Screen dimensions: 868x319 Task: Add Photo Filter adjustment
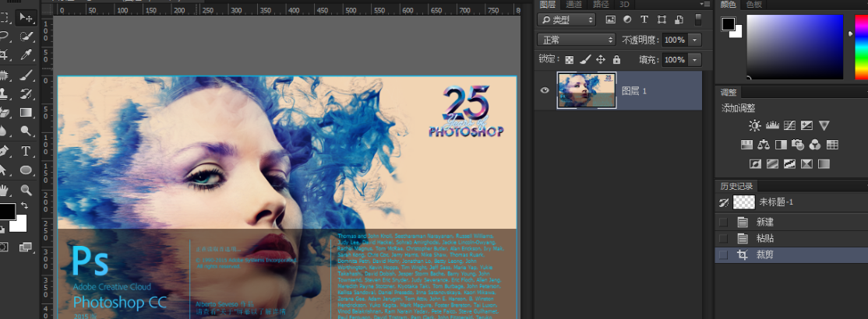798,145
